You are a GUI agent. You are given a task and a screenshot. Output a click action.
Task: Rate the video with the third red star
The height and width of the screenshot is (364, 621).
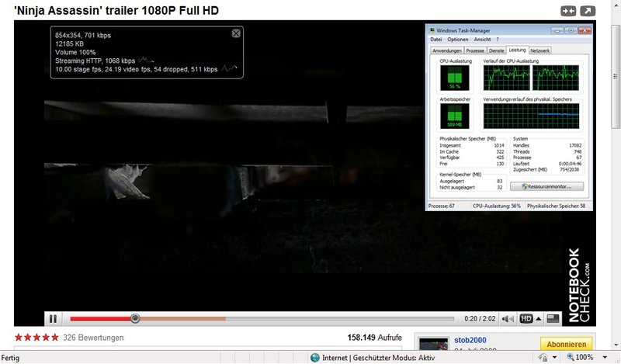[x=36, y=338]
